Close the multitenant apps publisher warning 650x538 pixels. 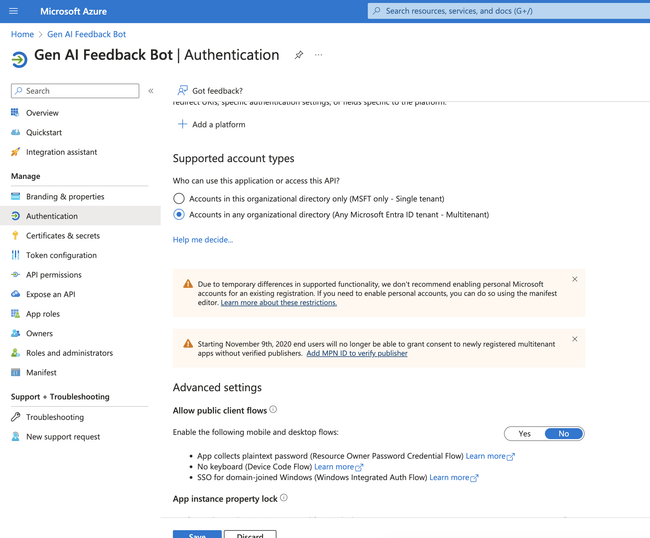point(574,339)
